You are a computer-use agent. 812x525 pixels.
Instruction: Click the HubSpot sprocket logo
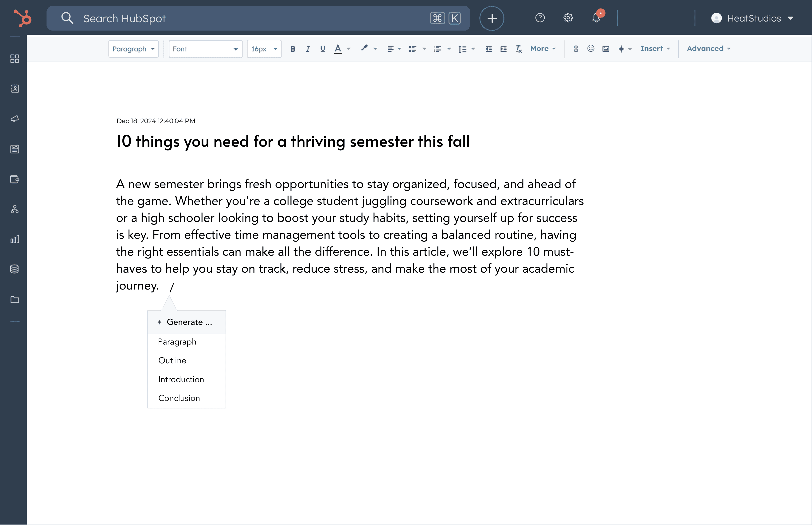tap(23, 18)
